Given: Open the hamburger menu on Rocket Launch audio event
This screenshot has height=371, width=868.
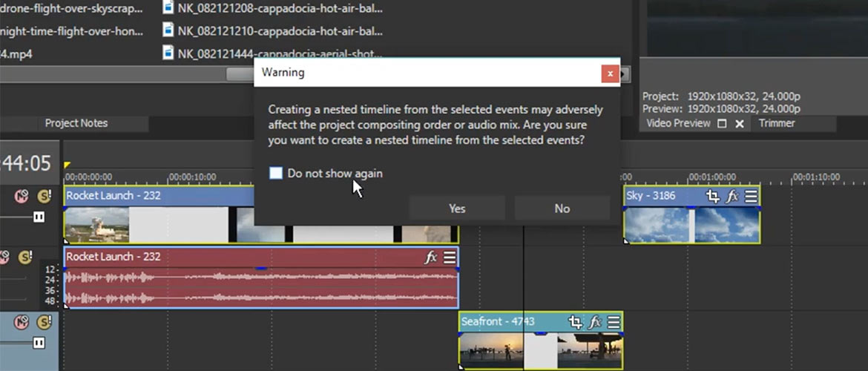Looking at the screenshot, I should coord(450,257).
